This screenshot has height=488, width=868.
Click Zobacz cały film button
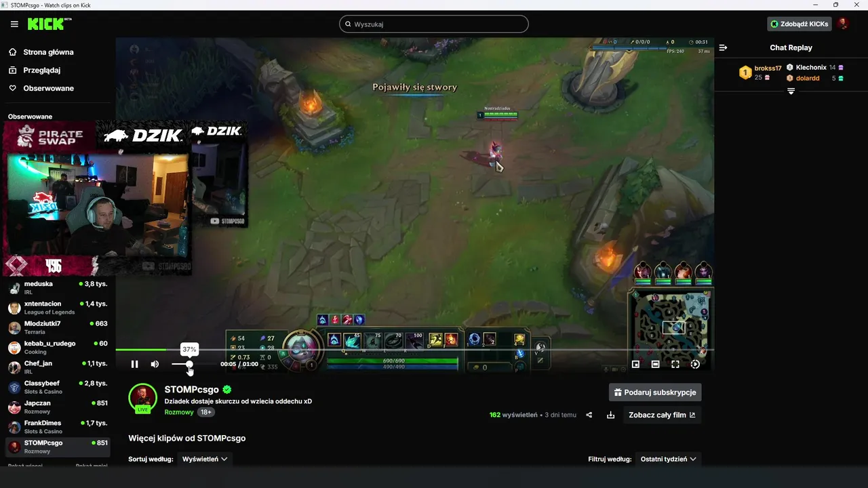point(662,415)
